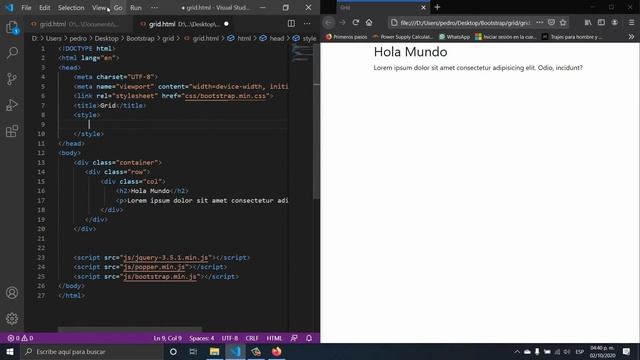Open notifications bell in status bar
Screen dimensions: 640x360
pyautogui.click(x=309, y=338)
